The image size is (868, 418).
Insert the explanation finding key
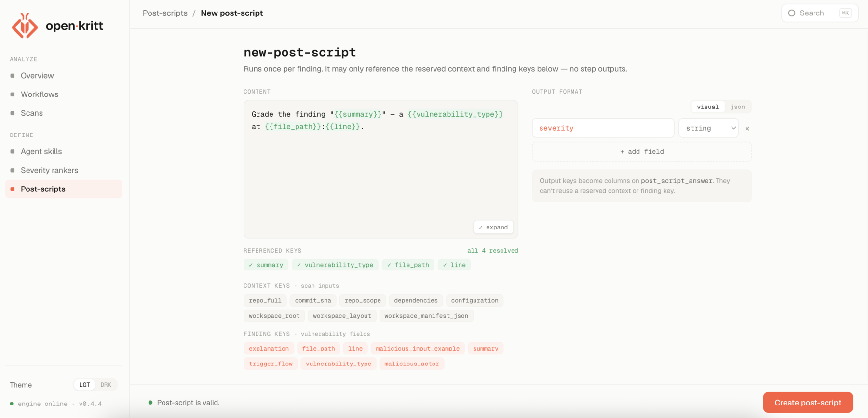269,349
